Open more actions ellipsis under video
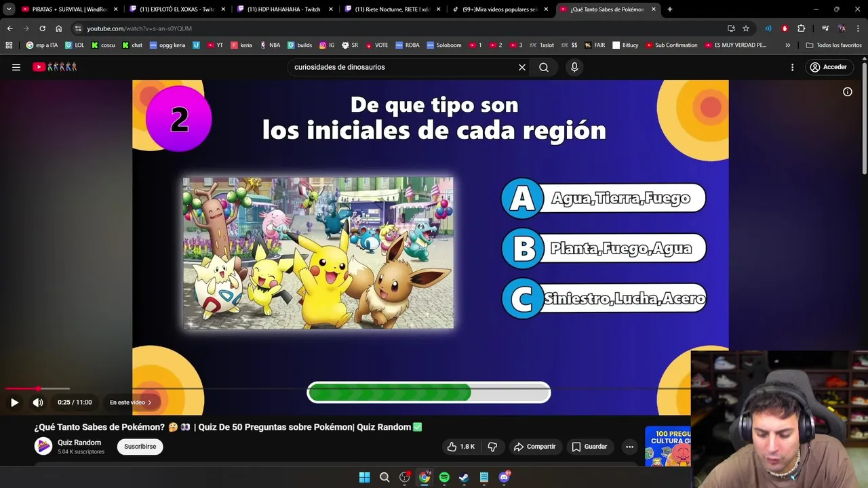 coord(629,447)
